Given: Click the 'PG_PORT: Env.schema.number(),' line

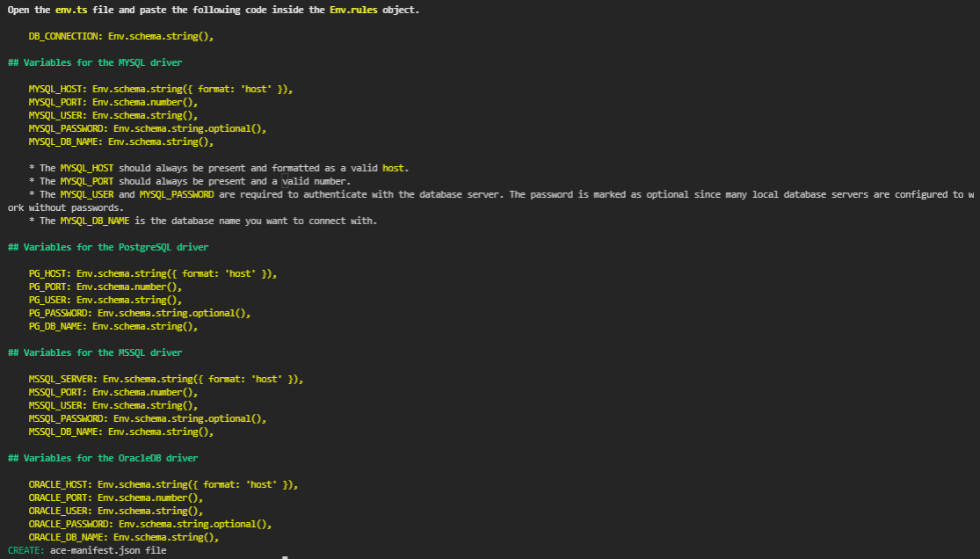Looking at the screenshot, I should [x=105, y=287].
